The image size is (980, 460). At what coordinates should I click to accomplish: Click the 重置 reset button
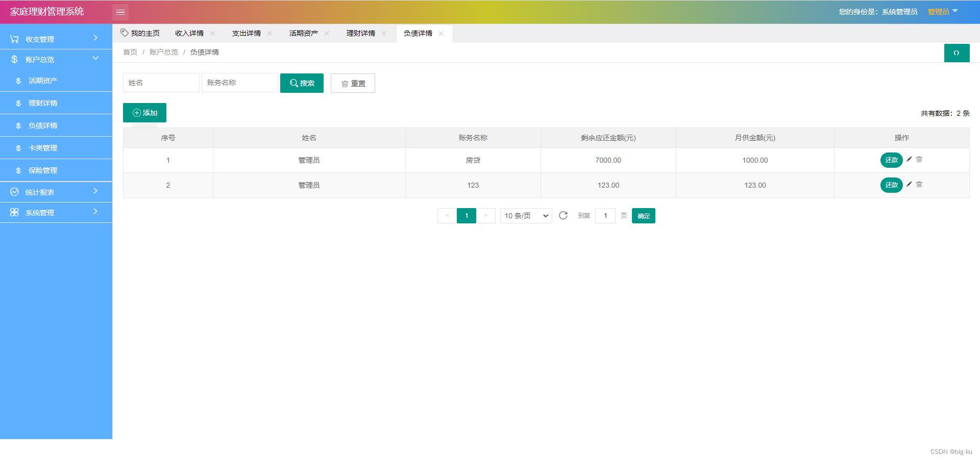(353, 83)
